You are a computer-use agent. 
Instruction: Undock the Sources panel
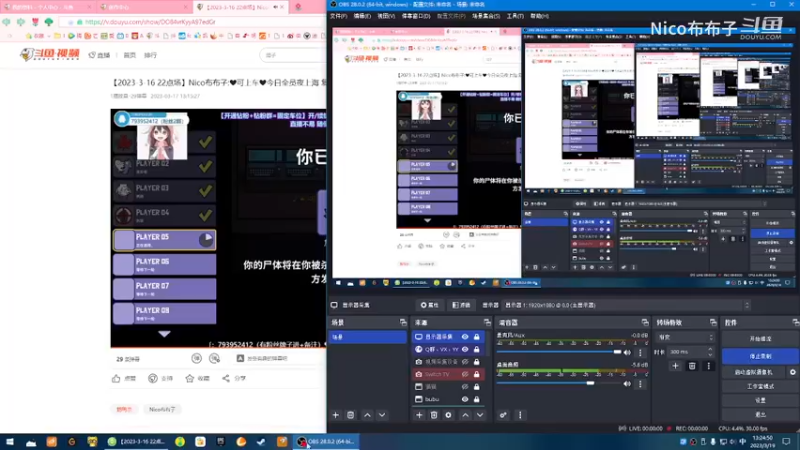pyautogui.click(x=487, y=322)
